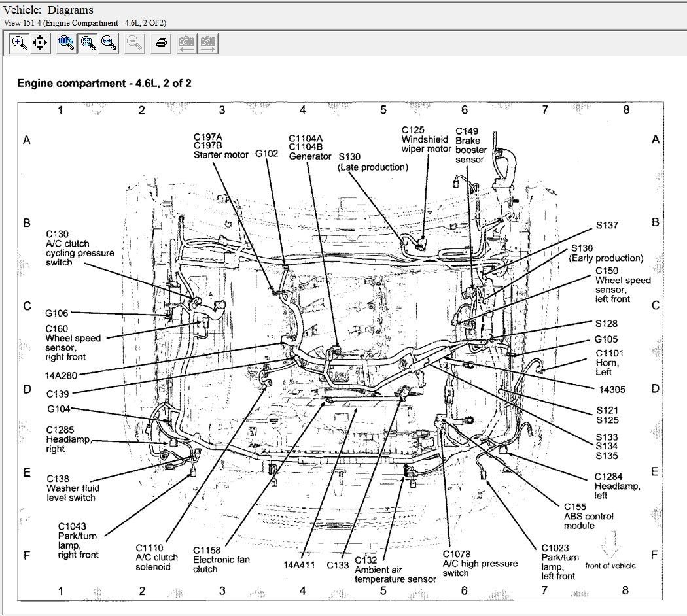The width and height of the screenshot is (687, 616).
Task: Click the C1101 Horn, Left label
Action: [x=608, y=362]
